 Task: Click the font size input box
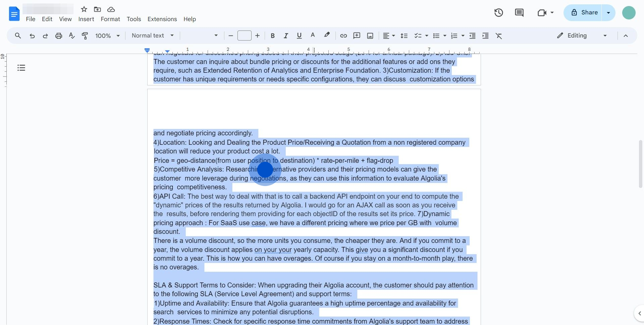[245, 36]
